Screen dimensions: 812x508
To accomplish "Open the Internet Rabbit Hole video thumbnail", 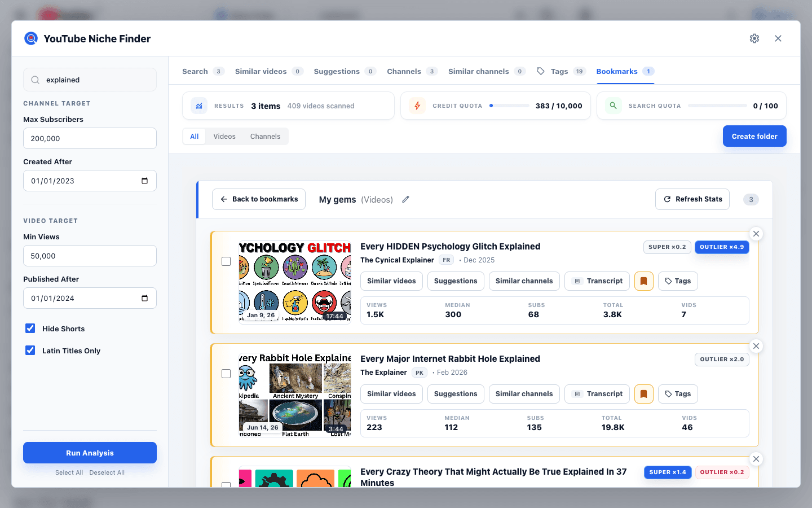I will pos(295,394).
